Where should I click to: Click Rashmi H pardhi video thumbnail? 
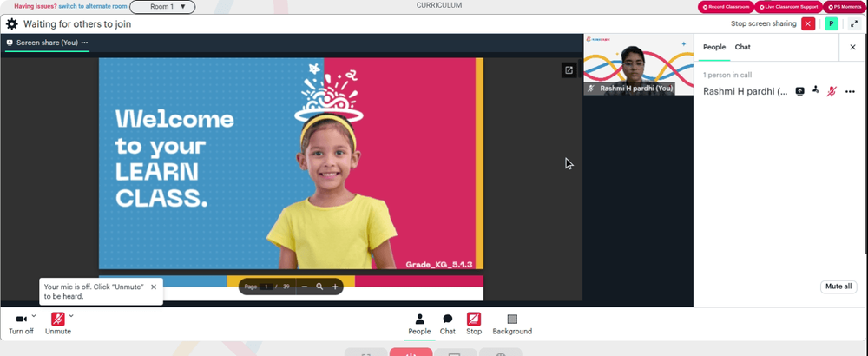tap(638, 65)
